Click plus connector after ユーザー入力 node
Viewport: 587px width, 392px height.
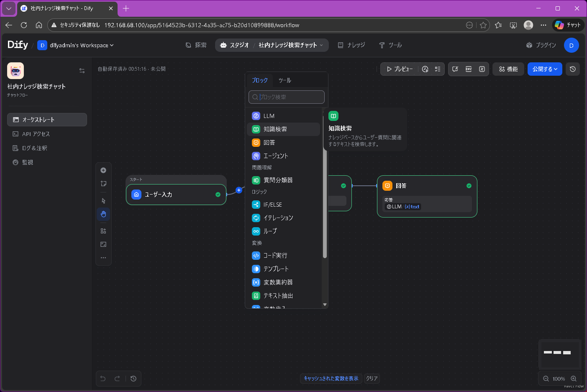(239, 190)
